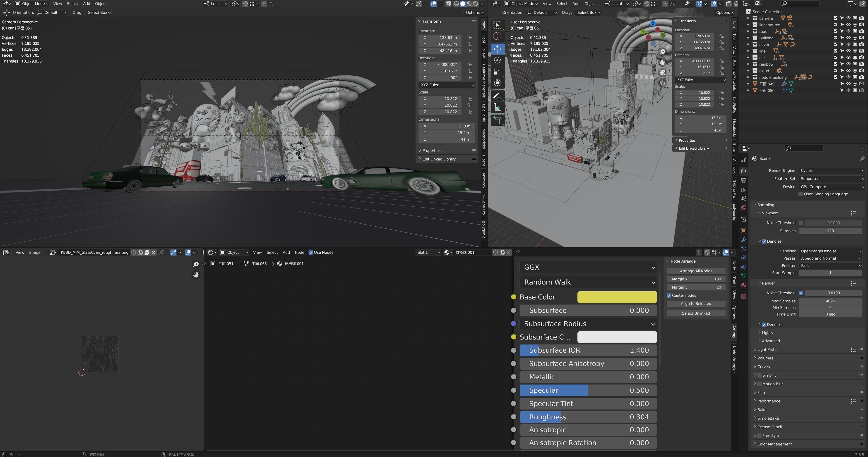The height and width of the screenshot is (457, 868).
Task: Open Render properties tab icon
Action: click(744, 171)
